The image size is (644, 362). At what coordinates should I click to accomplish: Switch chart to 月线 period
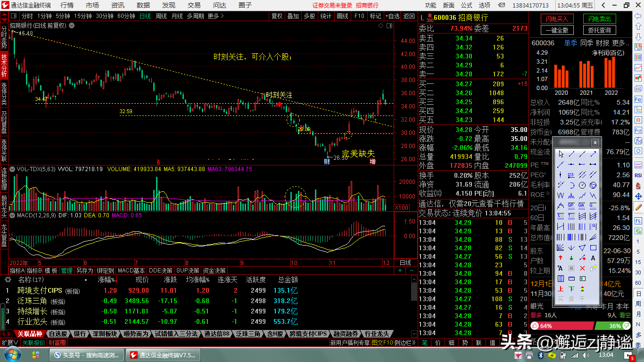(177, 16)
